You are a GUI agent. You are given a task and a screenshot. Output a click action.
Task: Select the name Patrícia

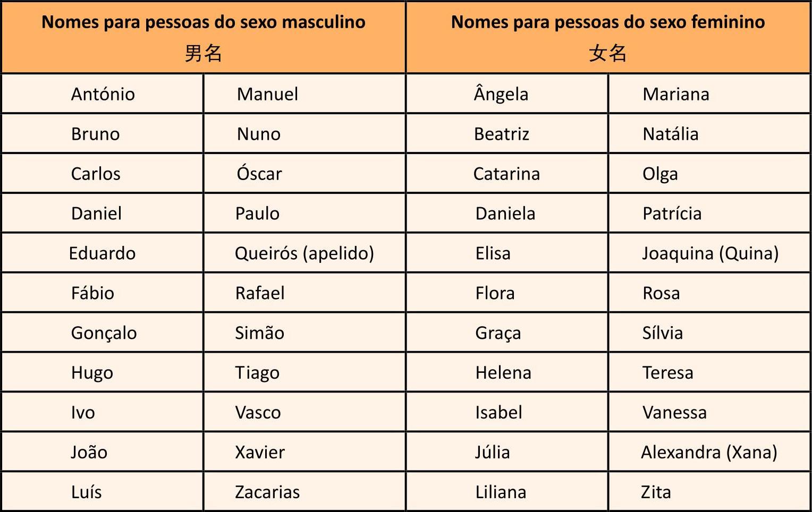(x=672, y=214)
